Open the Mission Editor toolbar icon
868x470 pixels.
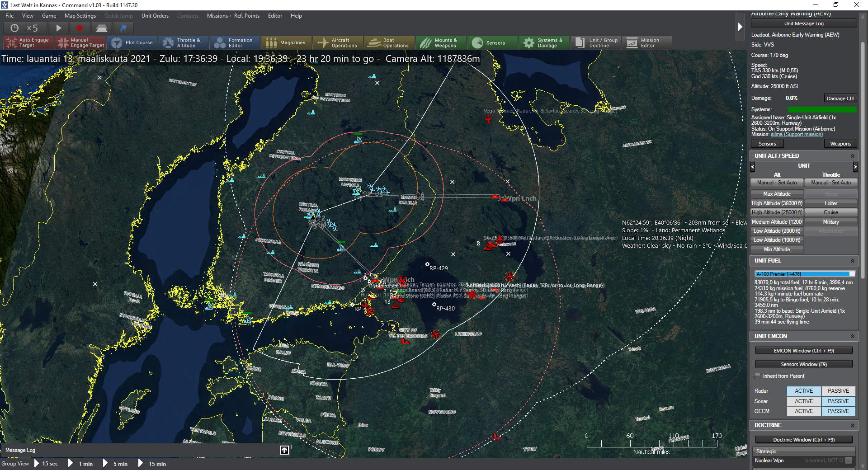coord(632,43)
